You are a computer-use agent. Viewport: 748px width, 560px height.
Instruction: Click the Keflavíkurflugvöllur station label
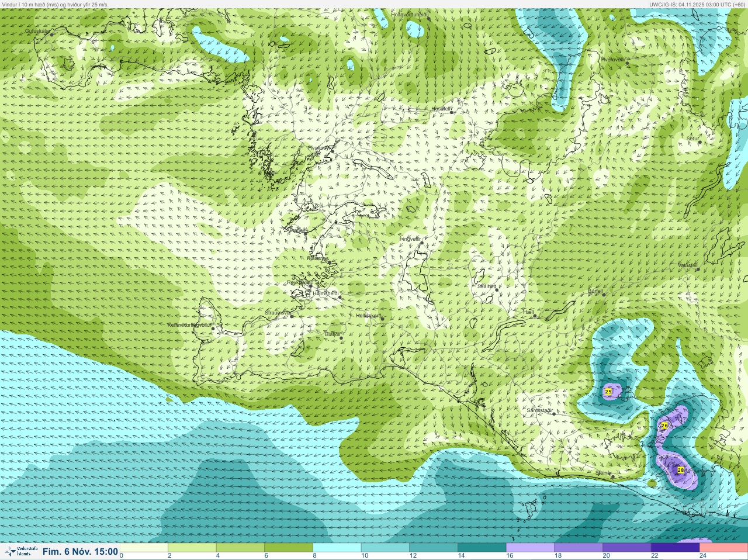pos(189,324)
